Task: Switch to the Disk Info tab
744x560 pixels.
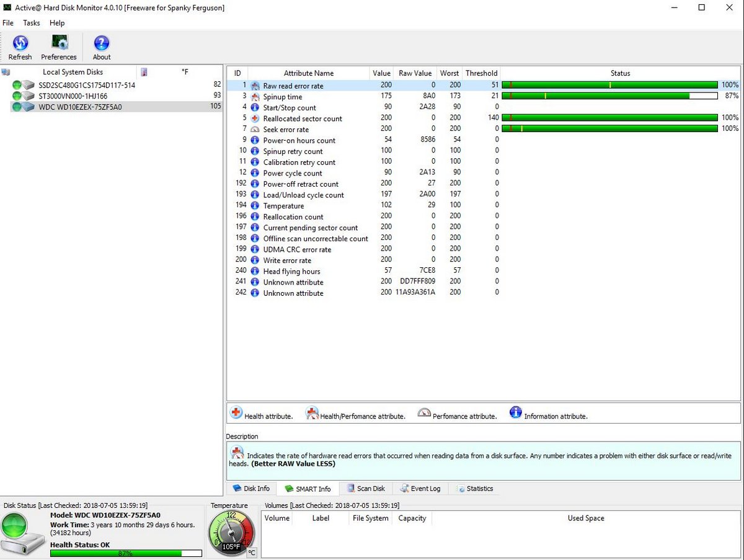Action: click(251, 489)
